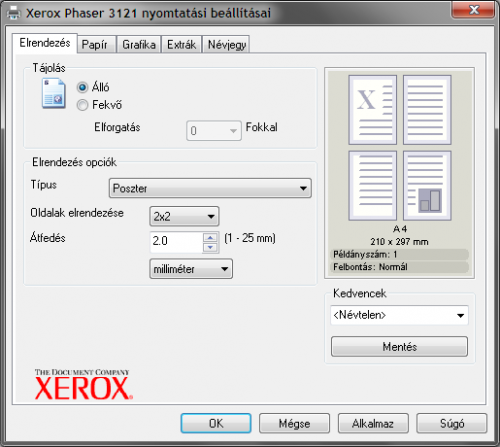Click the bottom-left poster preview page
Image resolution: width=500 pixels, height=447 pixels.
click(373, 186)
